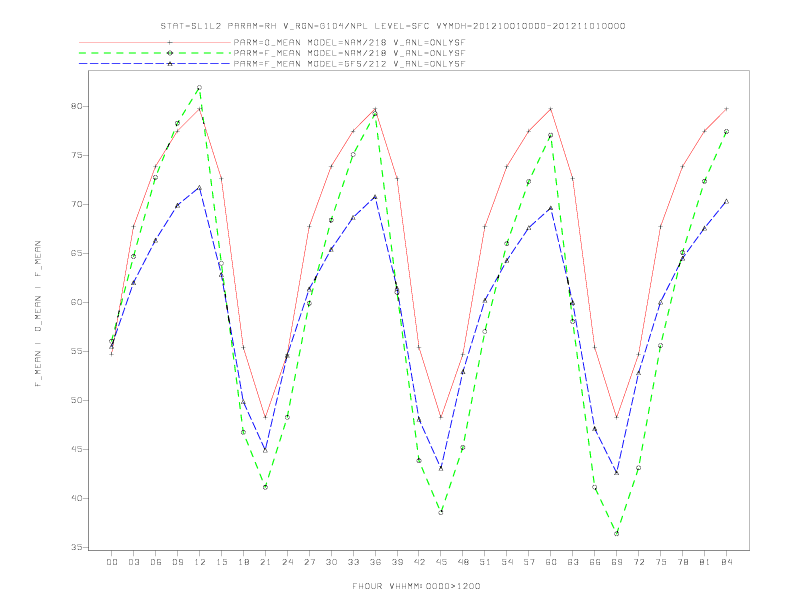Click the green circle marker at hour 45 trough
This screenshot has width=792, height=612.
[441, 513]
